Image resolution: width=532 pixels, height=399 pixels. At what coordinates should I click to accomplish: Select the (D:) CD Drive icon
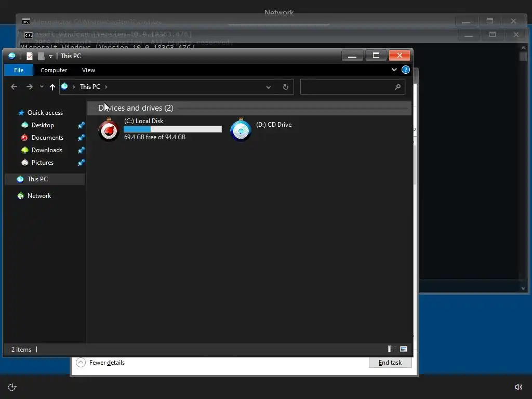pyautogui.click(x=241, y=130)
